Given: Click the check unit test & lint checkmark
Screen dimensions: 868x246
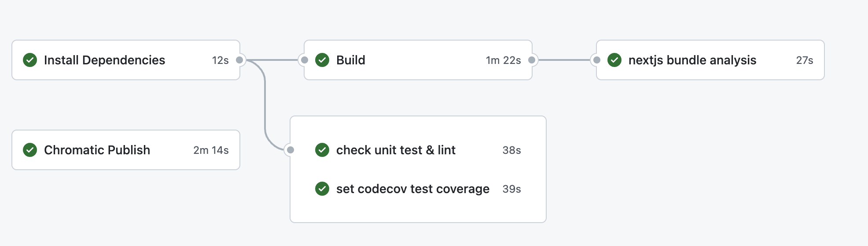Looking at the screenshot, I should (x=322, y=150).
